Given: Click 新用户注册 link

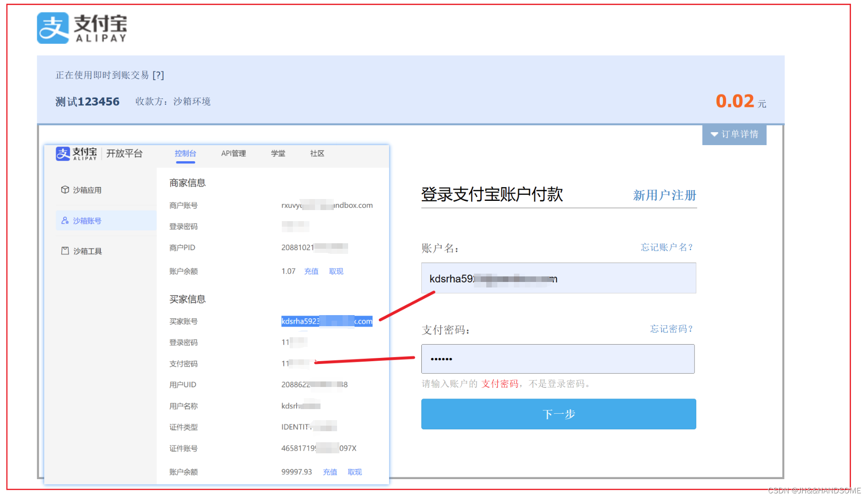Looking at the screenshot, I should 664,195.
